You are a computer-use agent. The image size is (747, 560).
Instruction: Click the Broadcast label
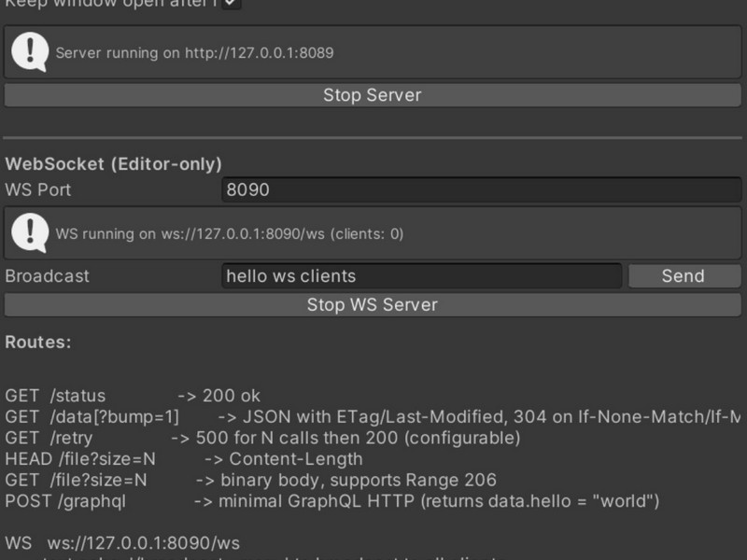pyautogui.click(x=48, y=276)
